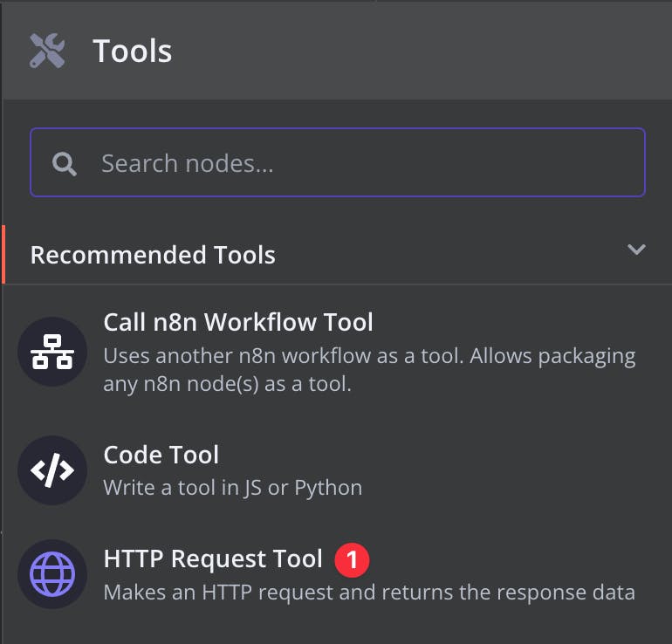Pick the HTTP Request Tool entry

[213, 559]
